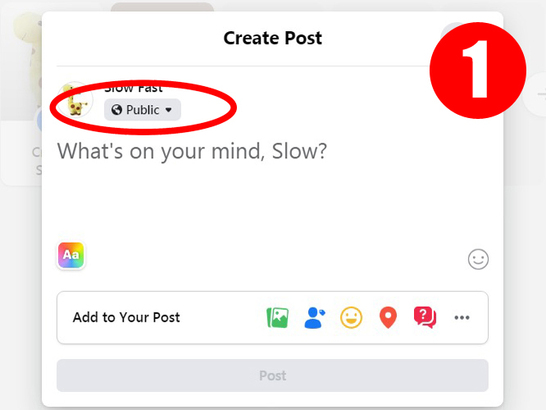Host a Q&A with the red question bubble icon

pyautogui.click(x=425, y=317)
